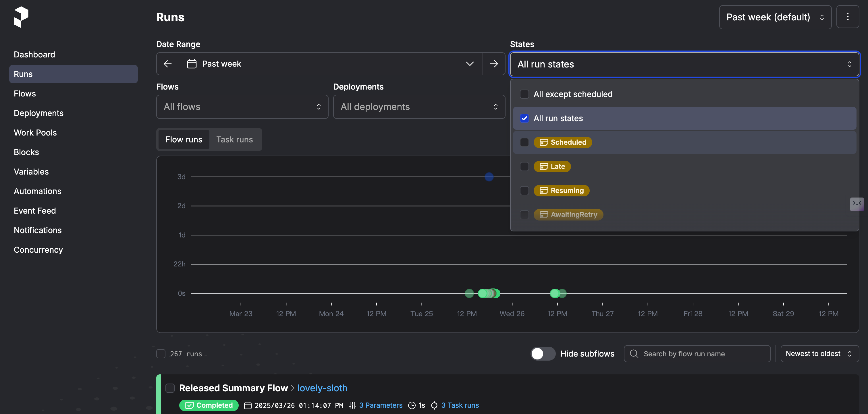Screen dimensions: 868x414
Task: Click the blue 3d run dot
Action: [489, 177]
